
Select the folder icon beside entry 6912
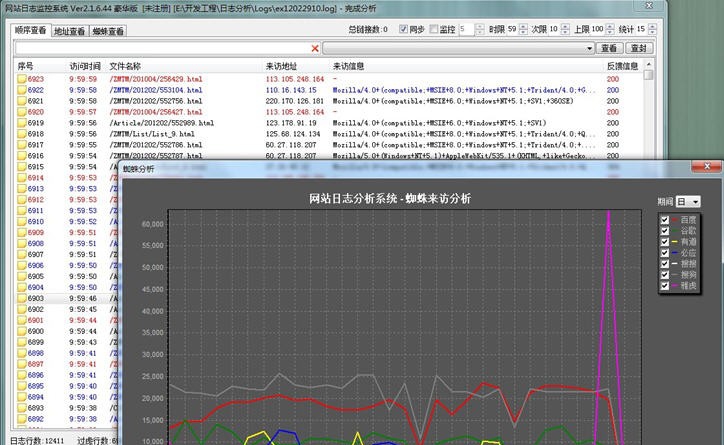coord(22,200)
